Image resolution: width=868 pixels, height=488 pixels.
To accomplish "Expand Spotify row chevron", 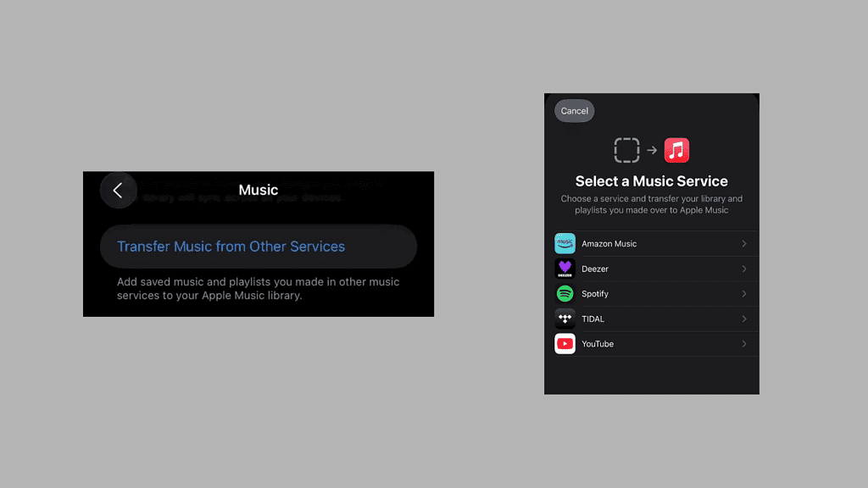I will pos(744,294).
